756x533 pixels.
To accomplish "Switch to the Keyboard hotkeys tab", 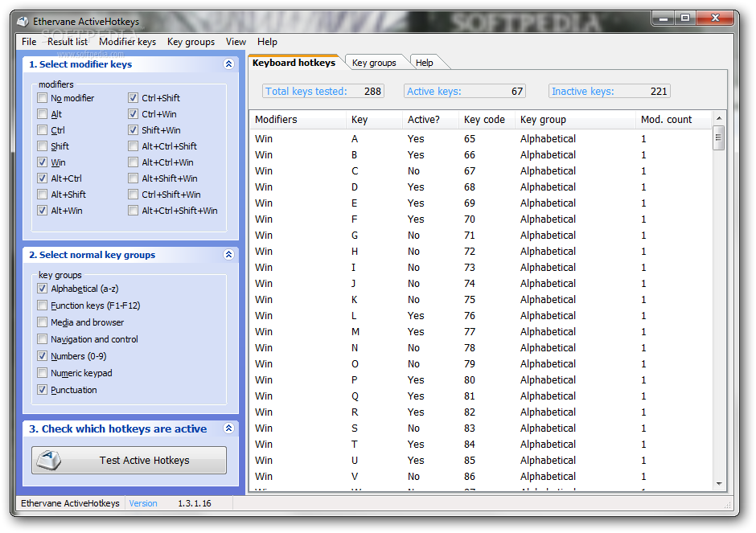I will [294, 63].
